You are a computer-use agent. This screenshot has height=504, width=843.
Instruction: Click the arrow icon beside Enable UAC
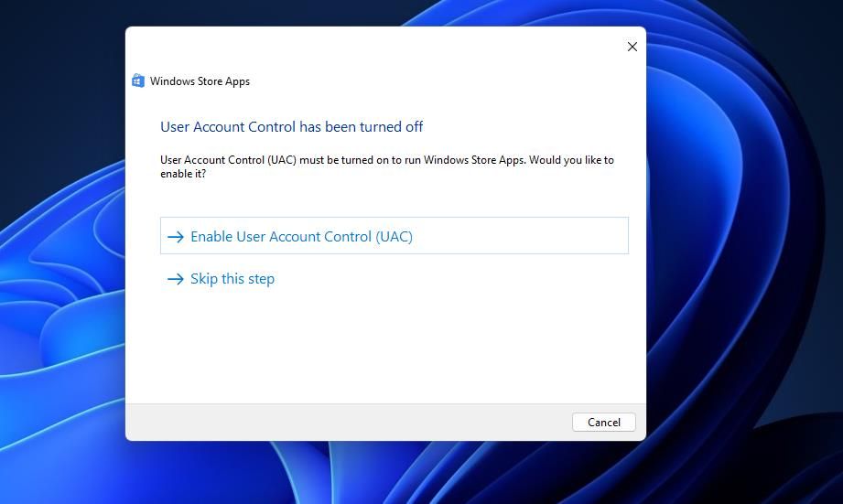(176, 237)
